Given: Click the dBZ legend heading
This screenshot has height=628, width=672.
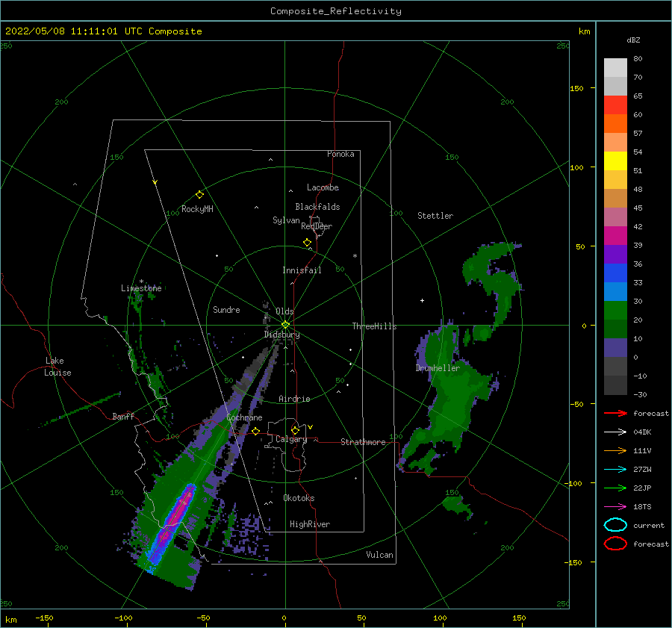Looking at the screenshot, I should 633,40.
